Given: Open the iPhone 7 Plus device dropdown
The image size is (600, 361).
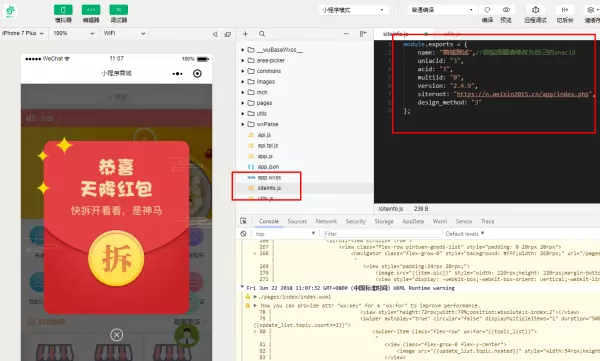Looking at the screenshot, I should (23, 33).
